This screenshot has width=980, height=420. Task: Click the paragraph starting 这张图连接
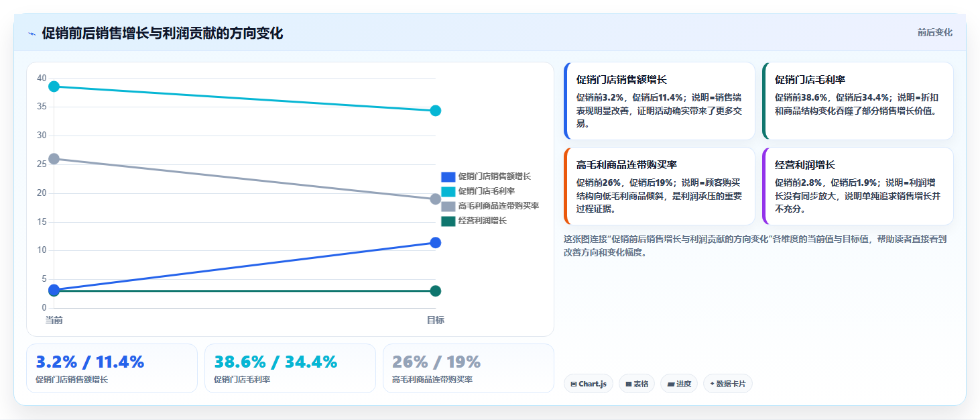point(755,246)
